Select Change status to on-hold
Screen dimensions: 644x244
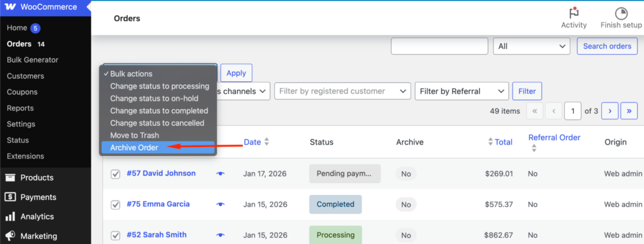158,99
